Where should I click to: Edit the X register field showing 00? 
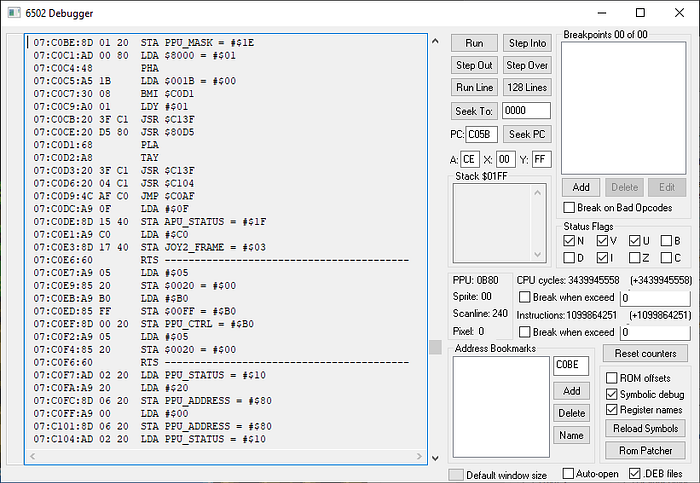[505, 159]
